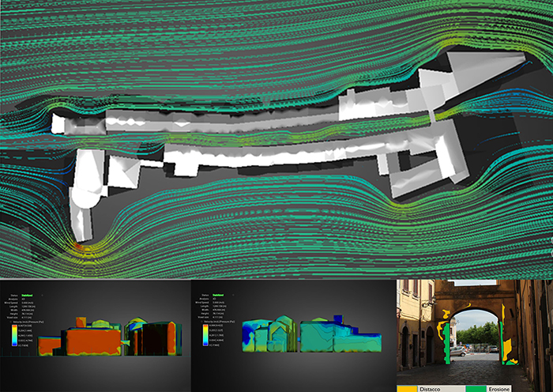Click the "Voxel size" row in the left simulation panel
Image resolution: width=553 pixels, height=392 pixels.
coord(17,317)
